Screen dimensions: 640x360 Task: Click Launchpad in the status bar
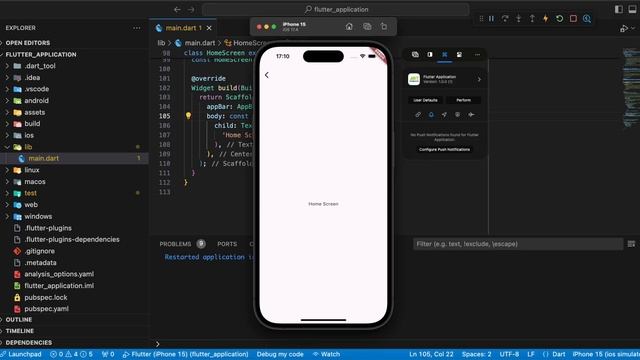coord(21,354)
